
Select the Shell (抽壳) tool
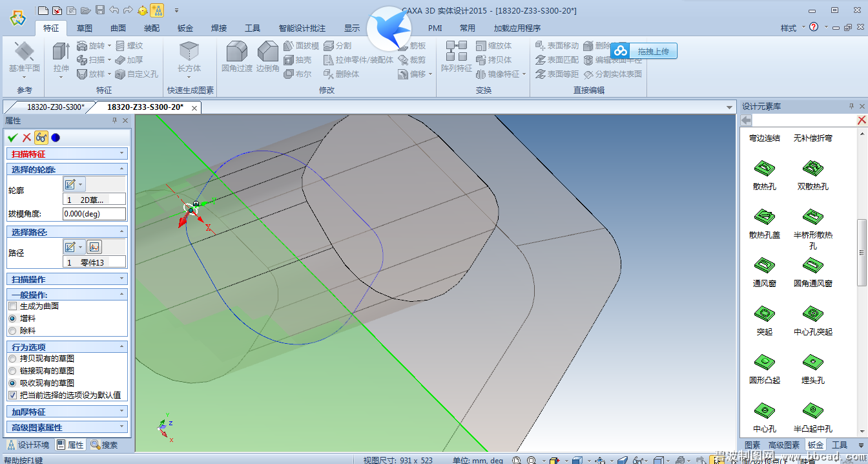pyautogui.click(x=298, y=60)
